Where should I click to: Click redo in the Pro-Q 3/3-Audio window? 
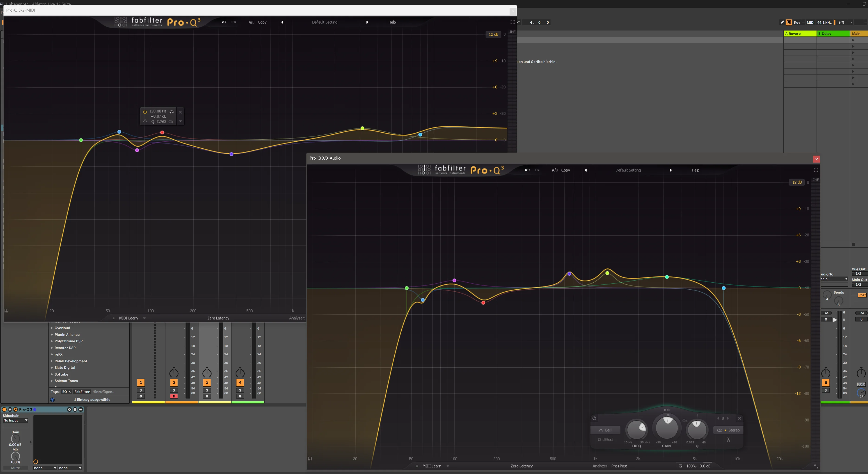tap(537, 170)
